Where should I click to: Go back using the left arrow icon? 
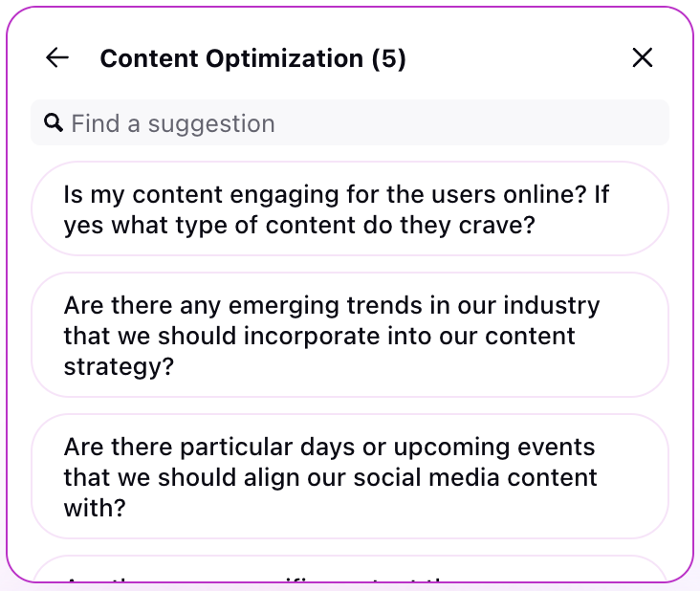tap(57, 58)
